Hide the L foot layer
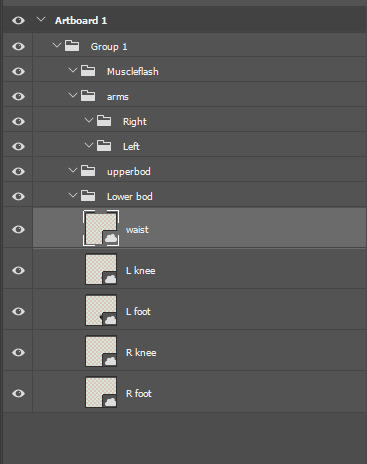 click(x=18, y=311)
